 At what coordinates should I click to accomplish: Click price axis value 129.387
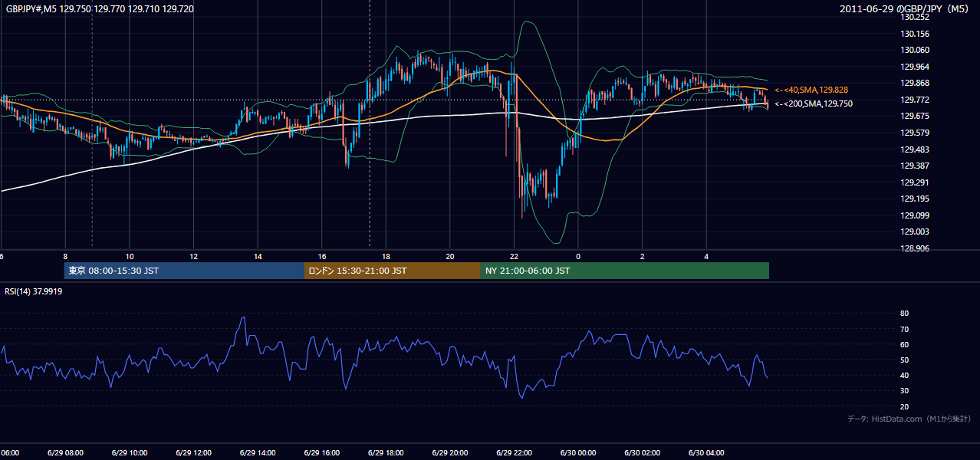click(x=916, y=166)
